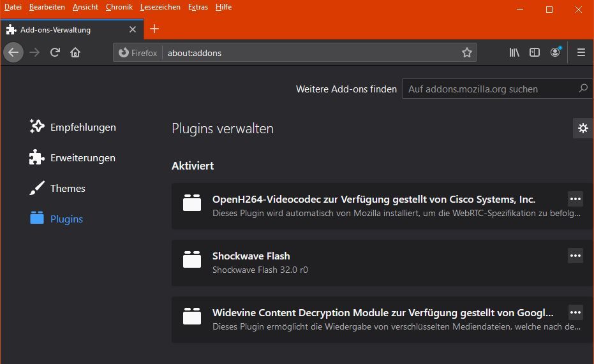The width and height of the screenshot is (594, 364).
Task: Open the Ansicht menu
Action: [x=85, y=7]
